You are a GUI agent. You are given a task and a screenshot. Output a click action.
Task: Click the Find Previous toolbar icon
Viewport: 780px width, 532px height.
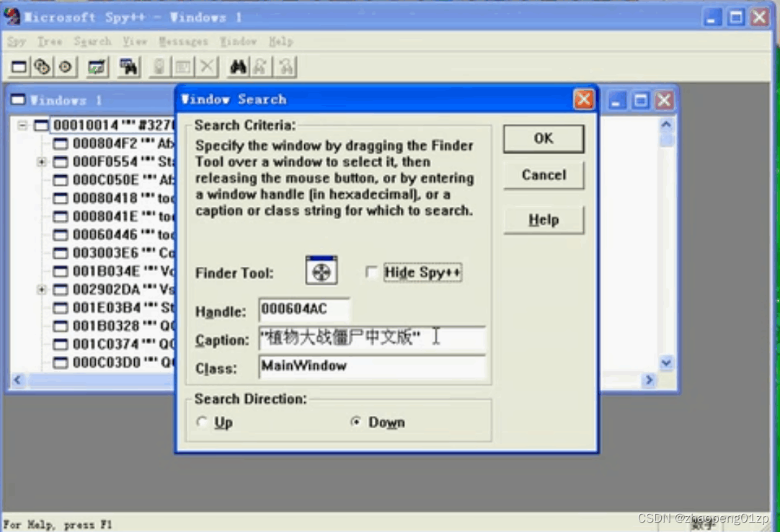(286, 67)
